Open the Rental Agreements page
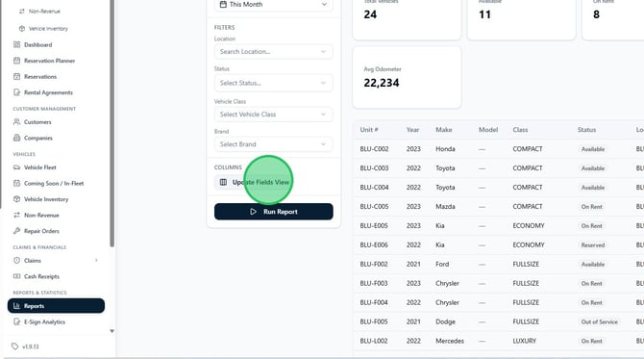The image size is (644, 359). tap(48, 92)
